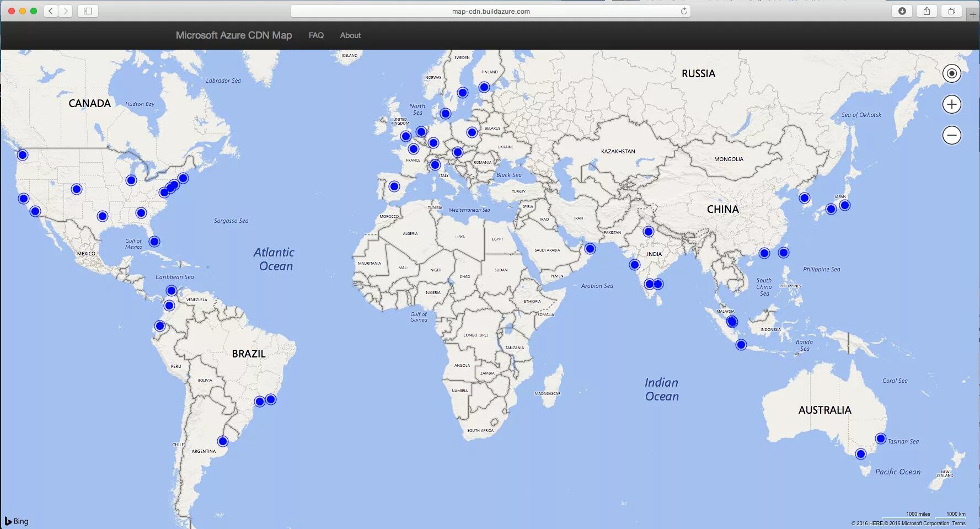The width and height of the screenshot is (980, 529).
Task: Select the CDN pin in South Korea
Action: [805, 198]
